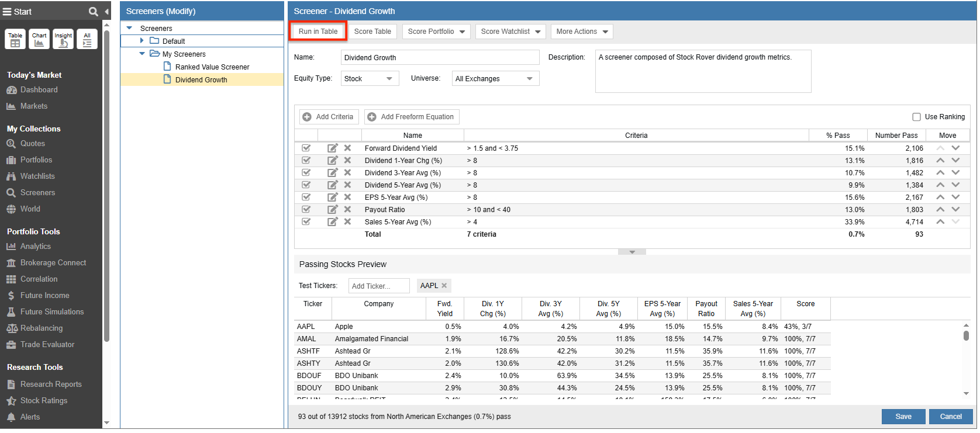This screenshot has width=980, height=433.
Task: Open More Actions dropdown
Action: tap(582, 32)
